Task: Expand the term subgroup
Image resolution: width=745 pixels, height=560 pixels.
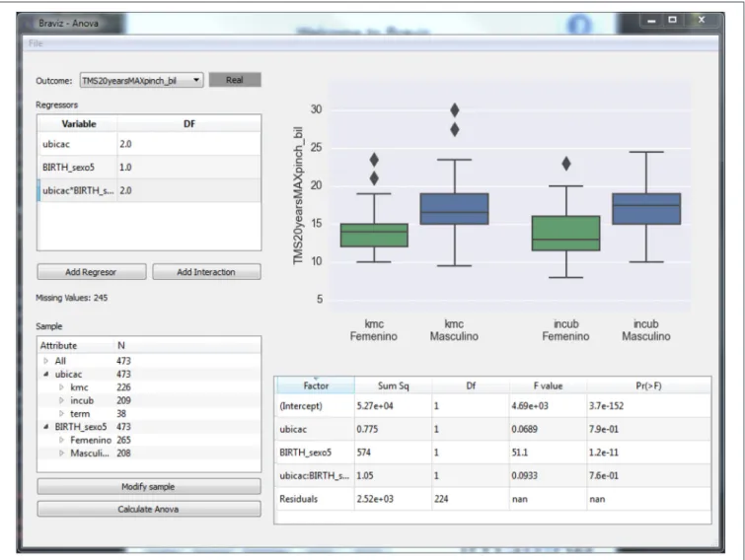Action: pyautogui.click(x=61, y=414)
